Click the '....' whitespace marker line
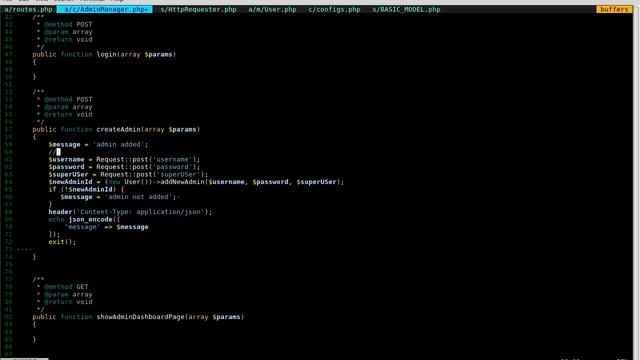Image resolution: width=640 pixels, height=360 pixels. (x=24, y=249)
